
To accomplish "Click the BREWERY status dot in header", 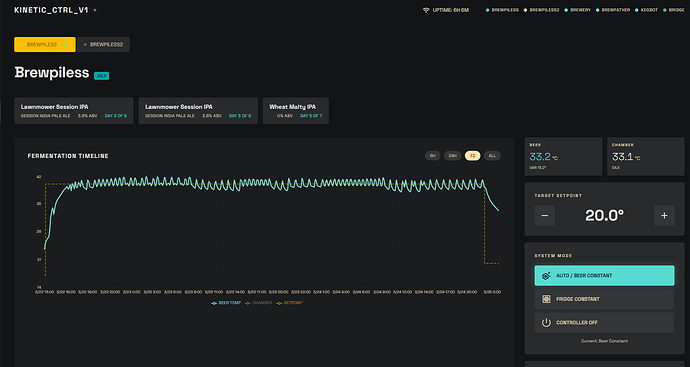I will pyautogui.click(x=566, y=10).
